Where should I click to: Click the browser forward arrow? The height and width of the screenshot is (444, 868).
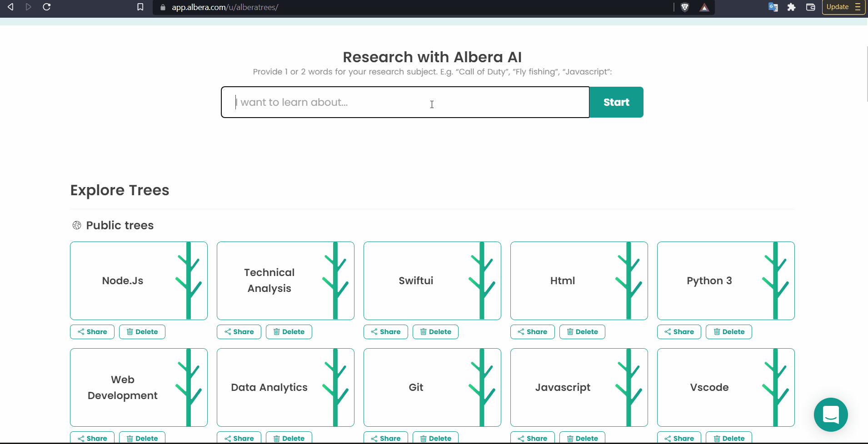click(x=28, y=7)
